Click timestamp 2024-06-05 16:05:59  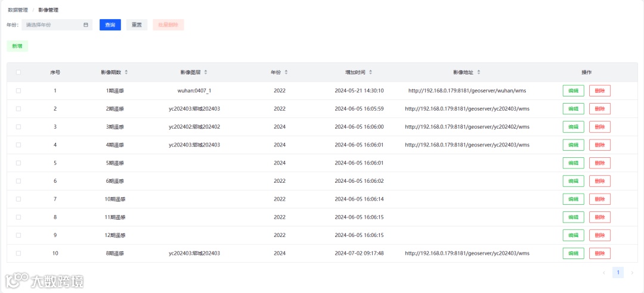pos(360,109)
